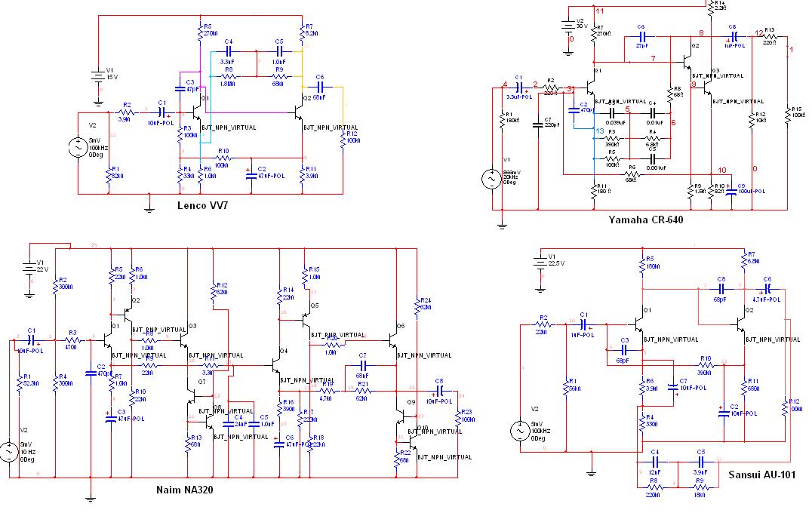Viewport: 812px width, 513px height.
Task: Select transistor Q1 in the Sansui AU-101 circuit
Action: pos(639,325)
